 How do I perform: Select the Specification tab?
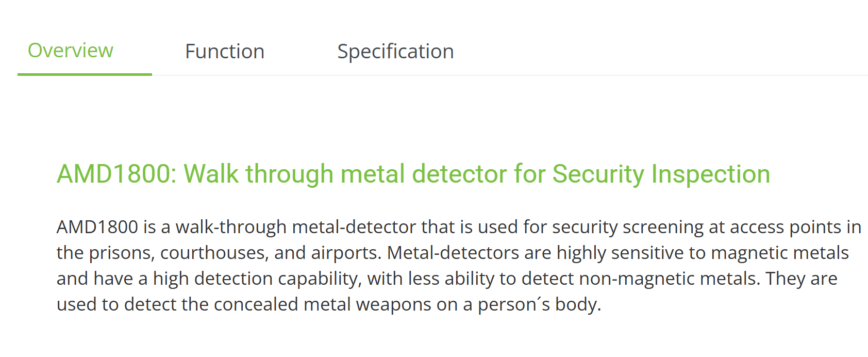pyautogui.click(x=395, y=52)
